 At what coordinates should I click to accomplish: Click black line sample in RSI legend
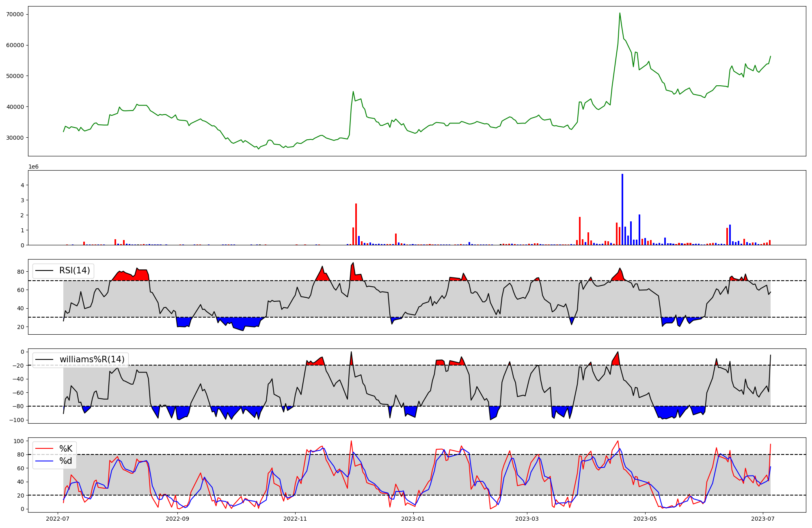[x=44, y=270]
